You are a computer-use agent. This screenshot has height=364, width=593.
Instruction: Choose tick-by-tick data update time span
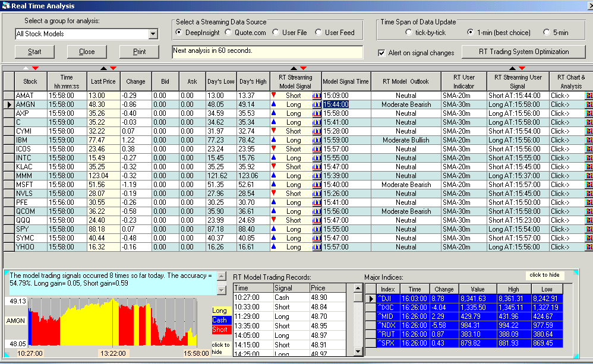click(408, 32)
